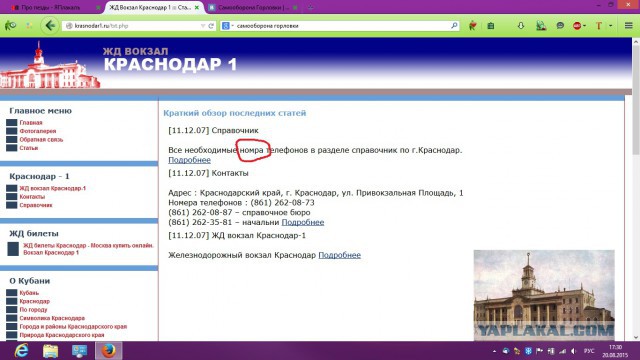Switch input language via 'РУС' indicator
This screenshot has width=640, height=360.
[589, 351]
